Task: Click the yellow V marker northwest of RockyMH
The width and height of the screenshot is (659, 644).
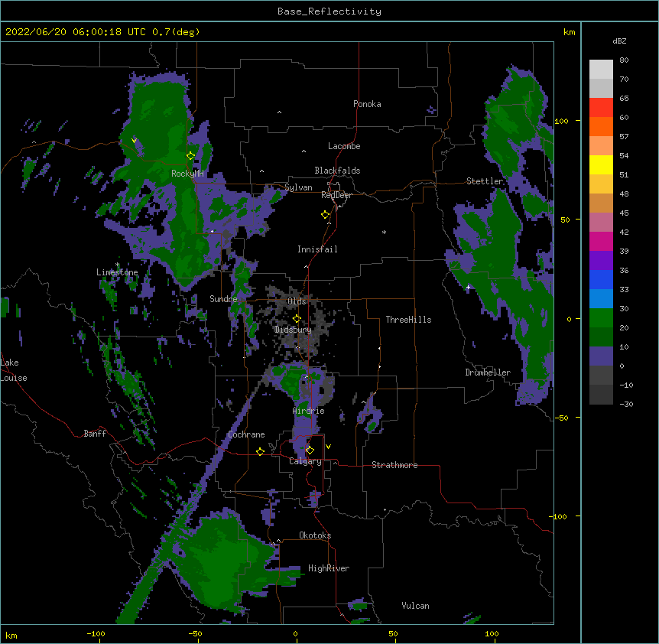Action: tap(134, 141)
